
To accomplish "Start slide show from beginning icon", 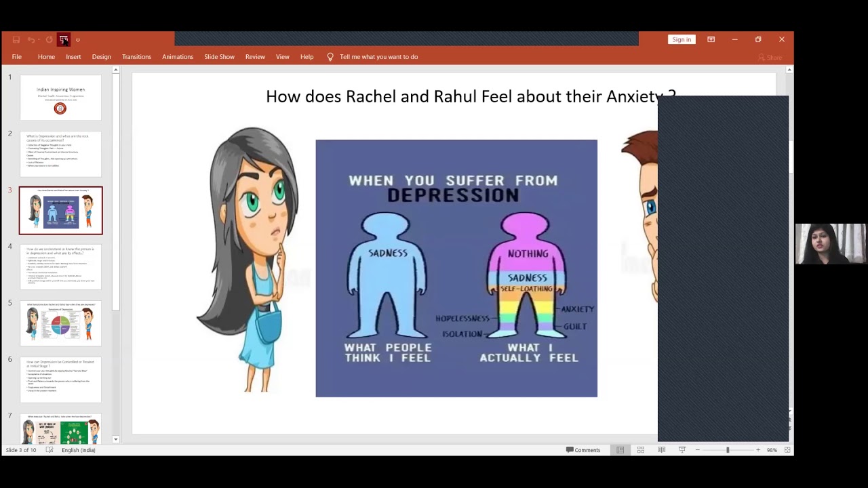I will [63, 40].
